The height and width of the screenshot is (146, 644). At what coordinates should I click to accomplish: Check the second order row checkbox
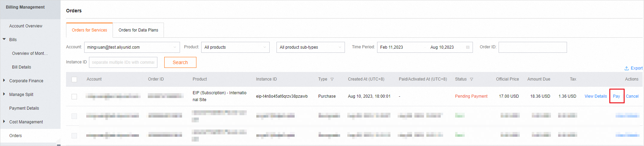(x=74, y=116)
